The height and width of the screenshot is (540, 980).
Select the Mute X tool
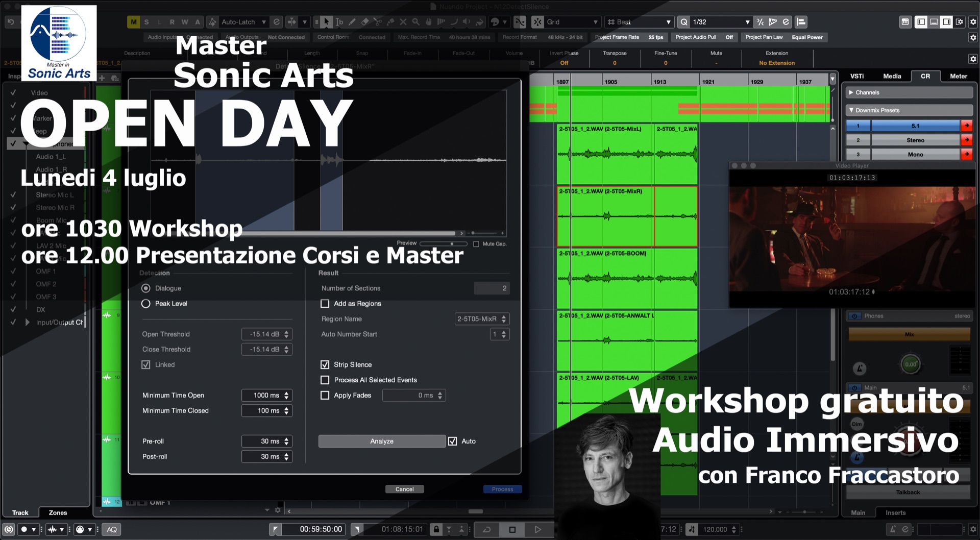(x=403, y=22)
